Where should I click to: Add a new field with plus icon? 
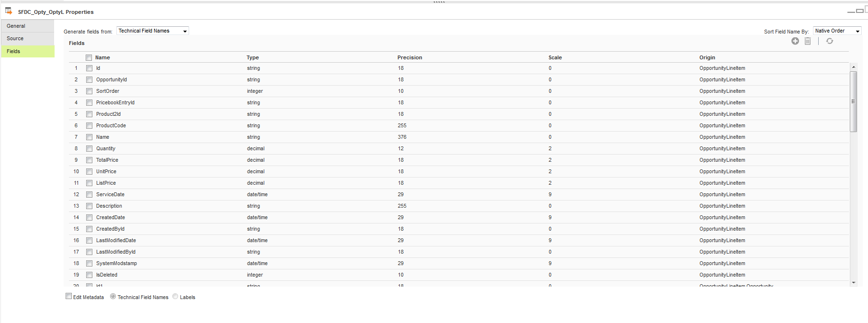click(795, 41)
